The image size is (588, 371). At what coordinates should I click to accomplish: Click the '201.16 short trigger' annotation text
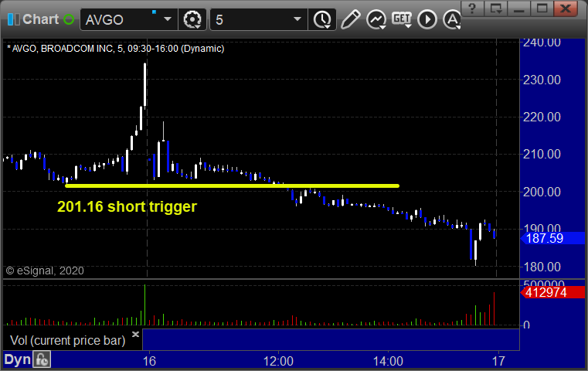coord(127,206)
